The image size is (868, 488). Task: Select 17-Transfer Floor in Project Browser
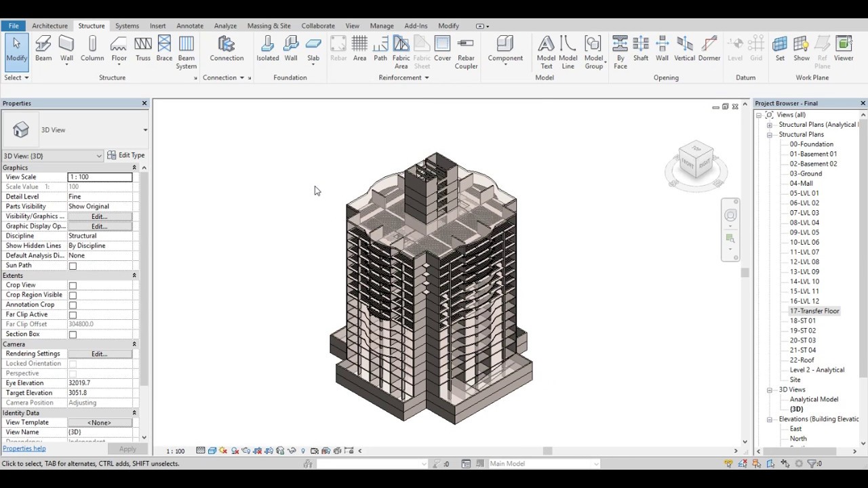point(814,311)
